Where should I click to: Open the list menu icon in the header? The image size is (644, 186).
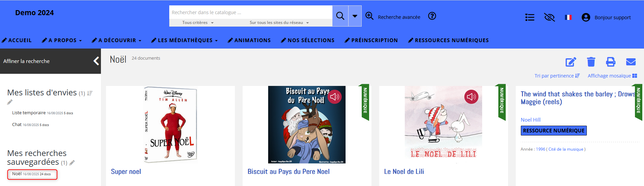530,17
